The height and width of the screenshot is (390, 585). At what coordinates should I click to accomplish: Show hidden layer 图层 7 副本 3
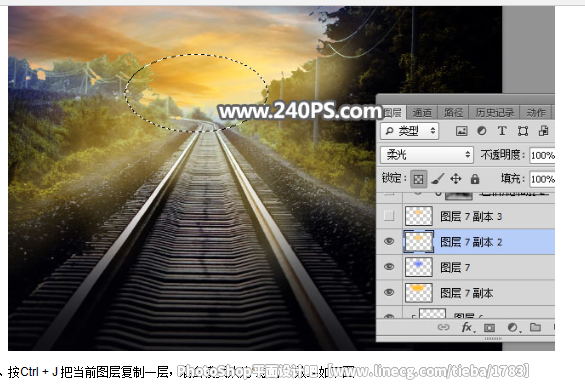(x=389, y=216)
